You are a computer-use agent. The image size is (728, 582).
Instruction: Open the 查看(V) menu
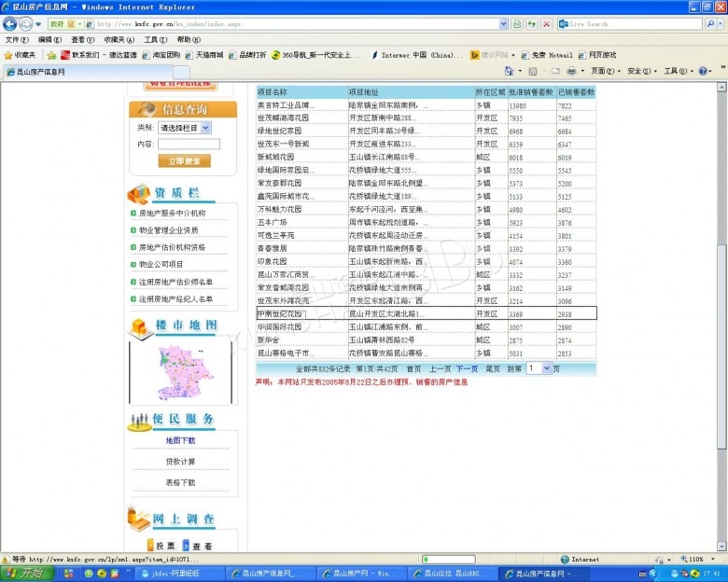(x=83, y=40)
